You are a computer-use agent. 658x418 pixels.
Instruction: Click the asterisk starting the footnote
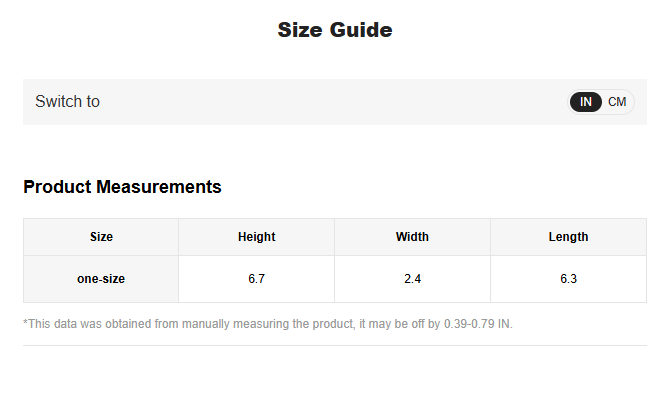[25, 323]
